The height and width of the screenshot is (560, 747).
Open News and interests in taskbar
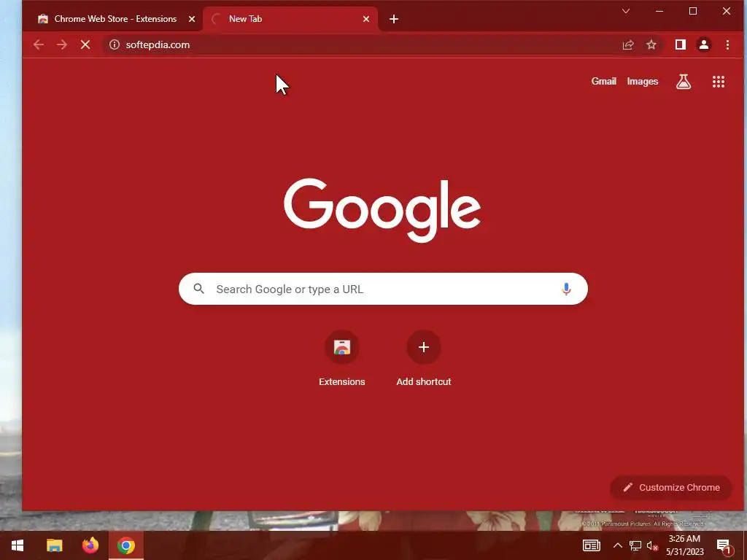click(591, 545)
